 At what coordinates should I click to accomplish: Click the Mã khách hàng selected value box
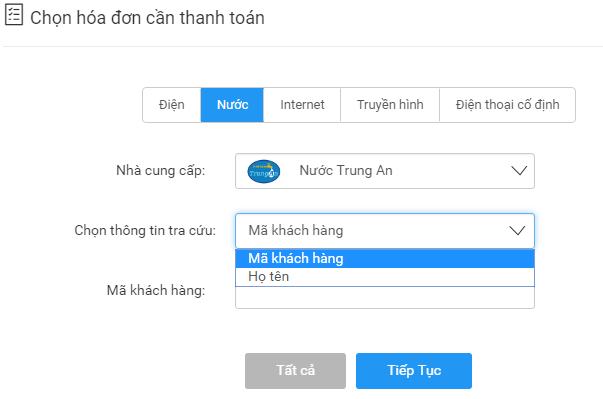(x=385, y=231)
